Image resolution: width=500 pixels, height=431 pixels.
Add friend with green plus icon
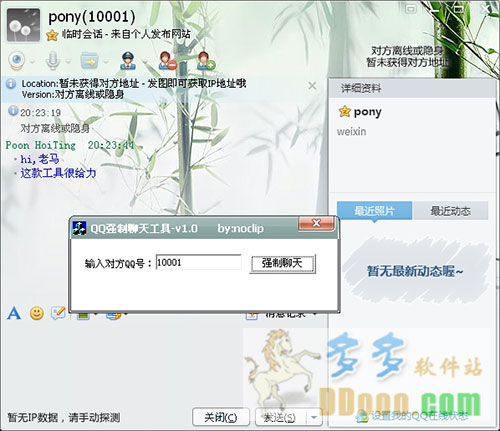[x=206, y=61]
